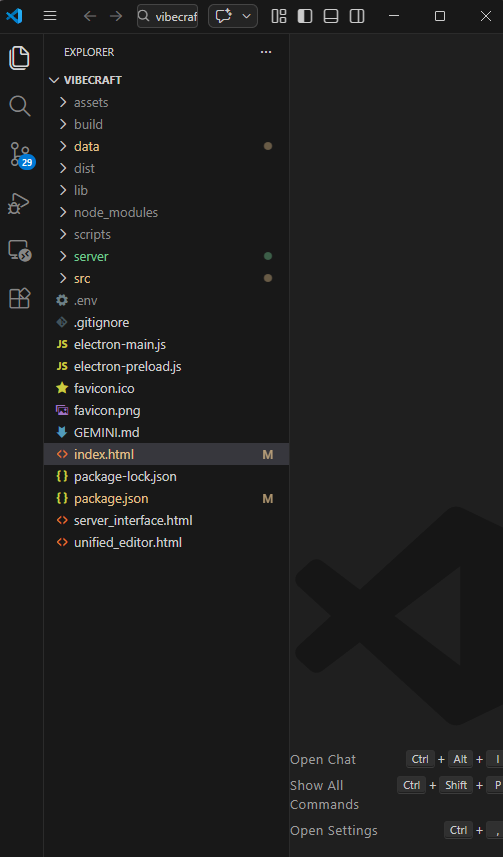Toggle the secondary side bar
This screenshot has height=857, width=503.
(357, 16)
